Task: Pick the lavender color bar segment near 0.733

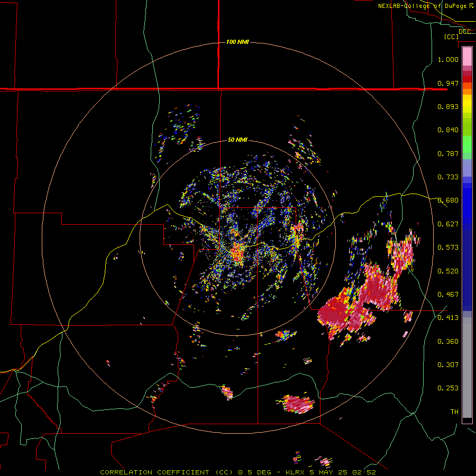Action: (467, 168)
